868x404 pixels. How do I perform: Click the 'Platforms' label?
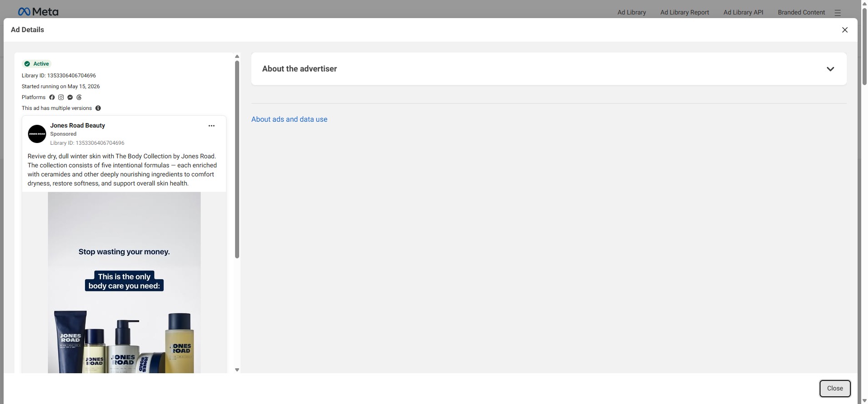33,97
